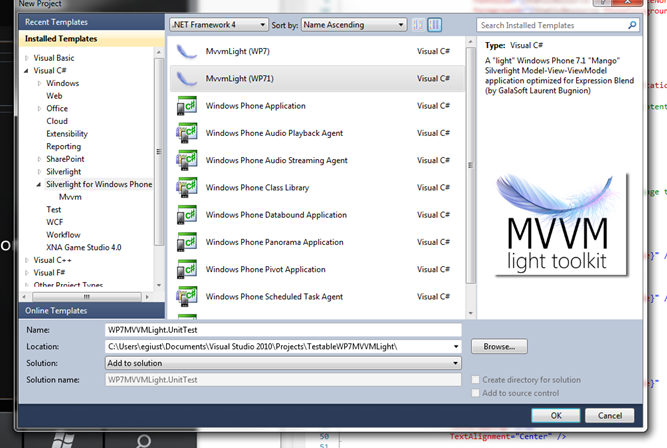This screenshot has height=448, width=667.
Task: Select the Test category
Action: coord(54,210)
